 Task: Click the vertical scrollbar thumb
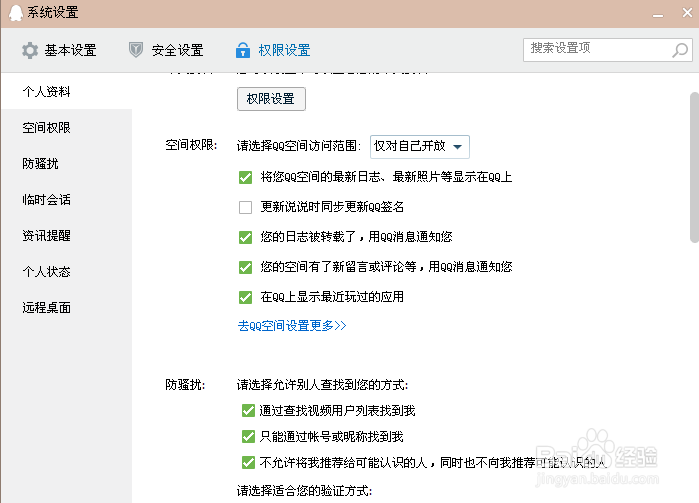click(x=694, y=167)
